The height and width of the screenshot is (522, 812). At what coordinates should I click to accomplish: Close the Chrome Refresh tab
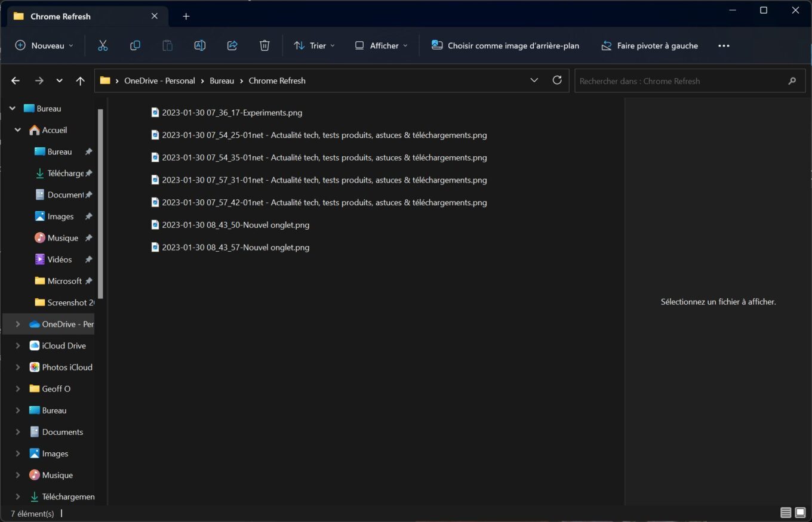coord(155,16)
